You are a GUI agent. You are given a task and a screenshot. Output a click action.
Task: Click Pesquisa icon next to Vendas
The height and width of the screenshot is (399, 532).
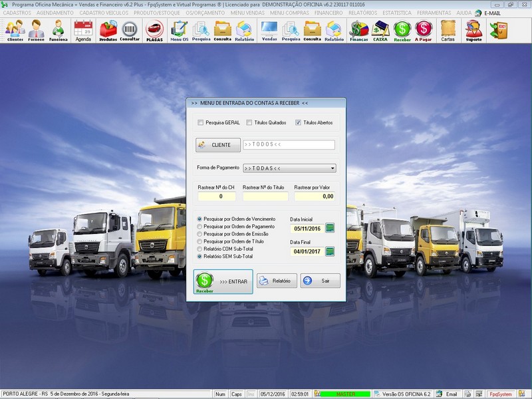point(291,31)
